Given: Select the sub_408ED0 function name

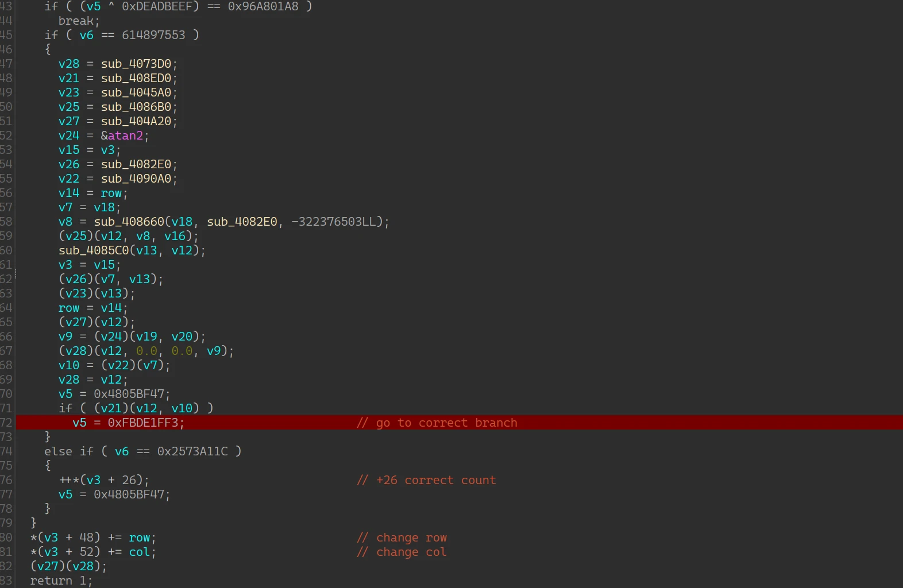Looking at the screenshot, I should click(136, 78).
